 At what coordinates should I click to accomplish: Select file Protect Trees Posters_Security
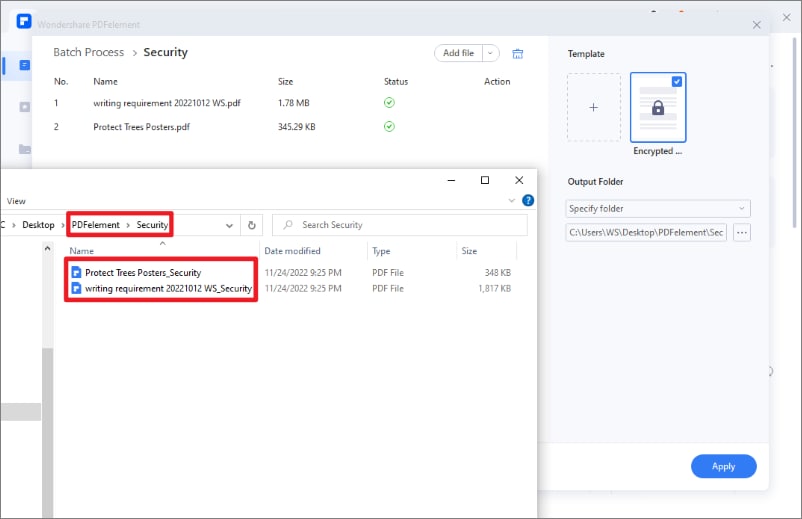[143, 273]
